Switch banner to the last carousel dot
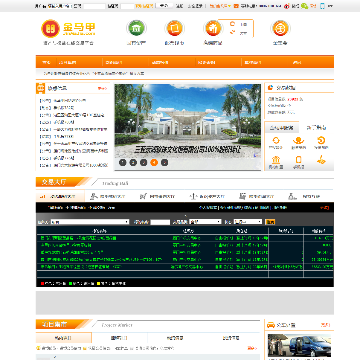The width and height of the screenshot is (360, 360). (x=164, y=162)
